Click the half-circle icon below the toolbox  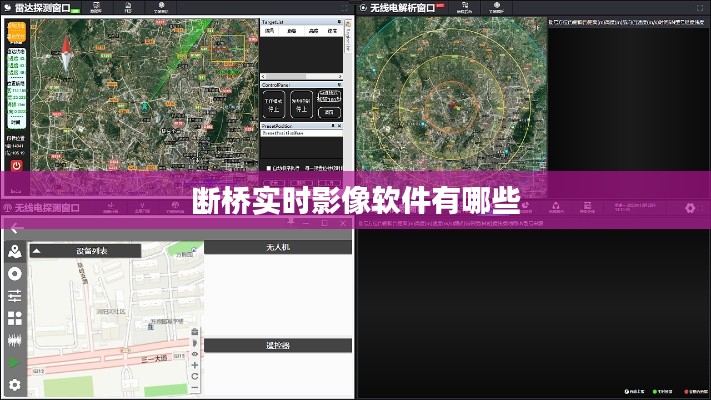195,343
